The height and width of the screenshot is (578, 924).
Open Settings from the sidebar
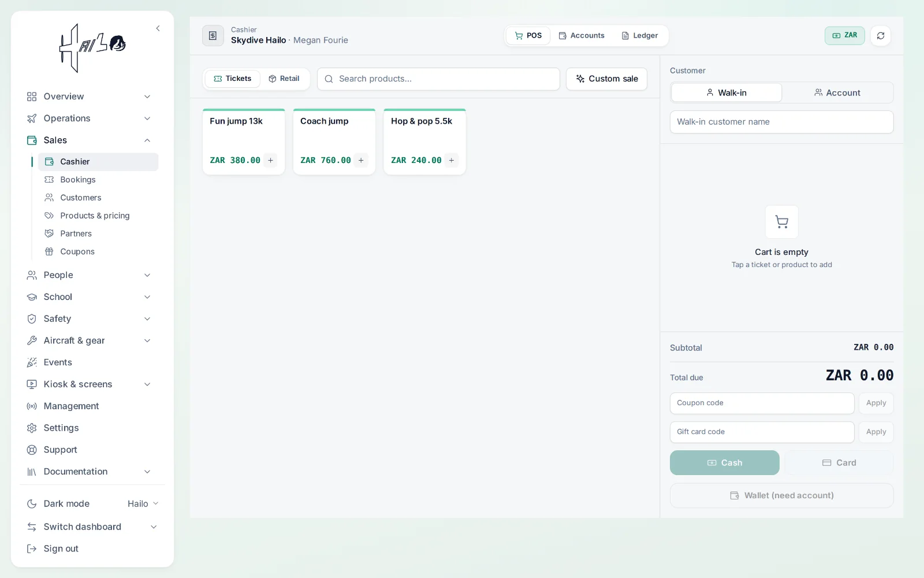pos(90,428)
